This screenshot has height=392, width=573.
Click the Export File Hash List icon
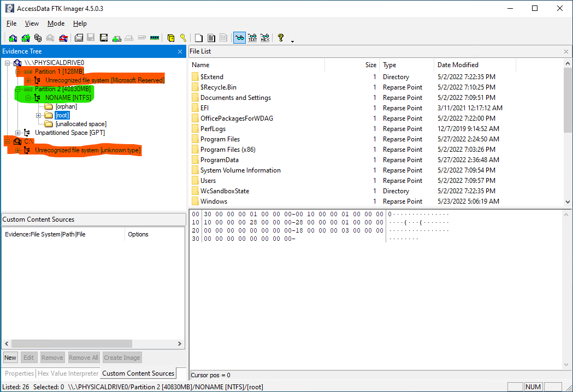pos(211,38)
